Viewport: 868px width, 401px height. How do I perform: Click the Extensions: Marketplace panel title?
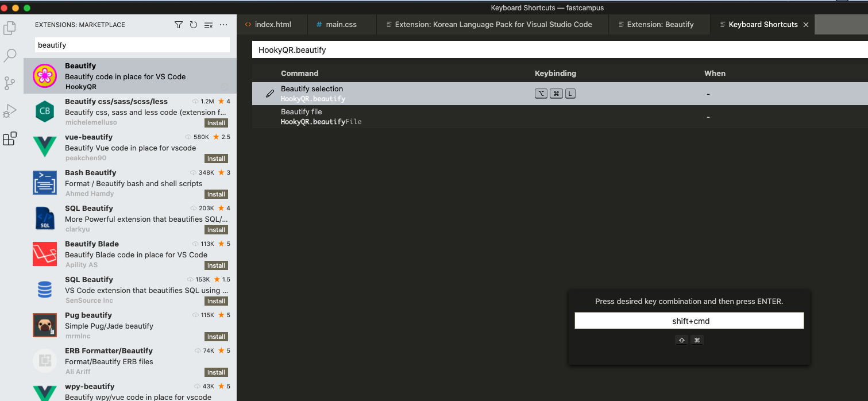coord(80,25)
